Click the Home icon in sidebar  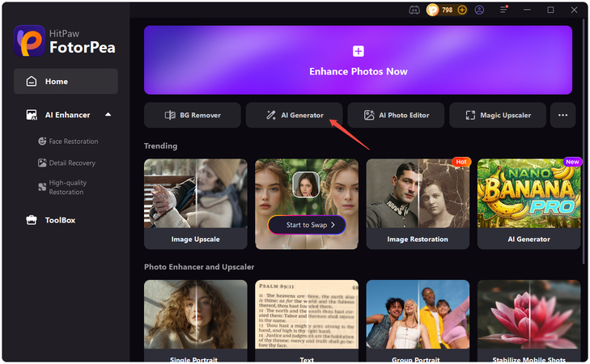32,81
